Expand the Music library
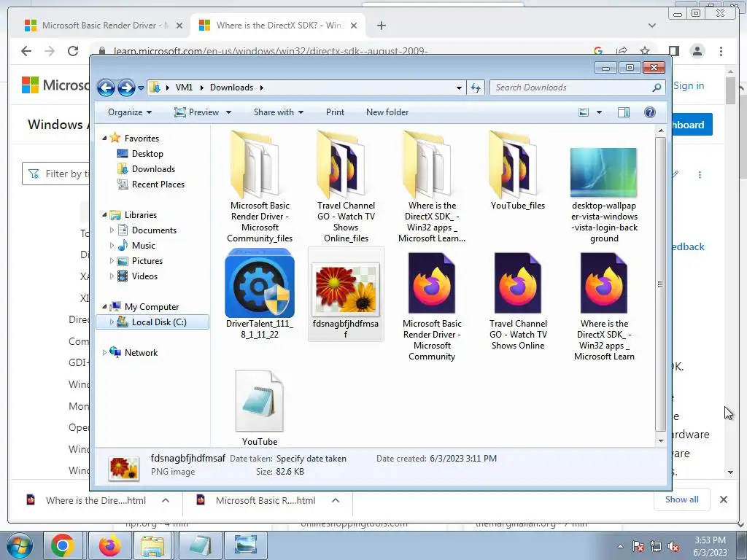 tap(112, 246)
